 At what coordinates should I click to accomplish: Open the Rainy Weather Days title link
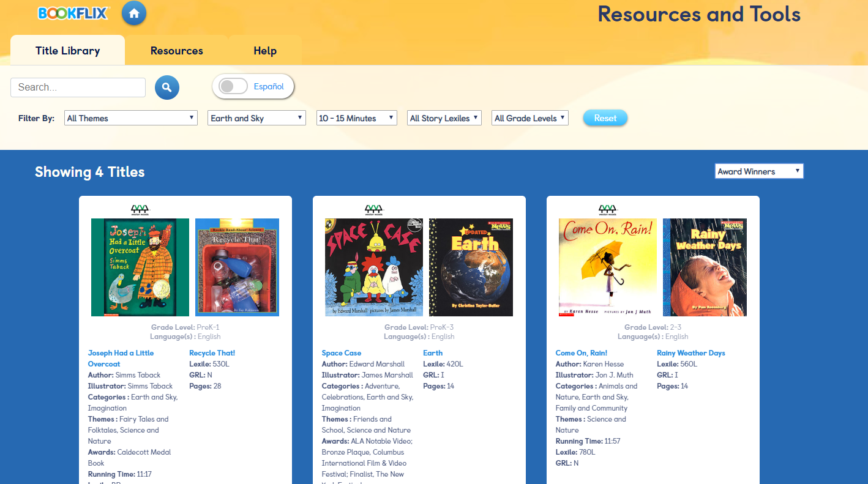pyautogui.click(x=691, y=353)
